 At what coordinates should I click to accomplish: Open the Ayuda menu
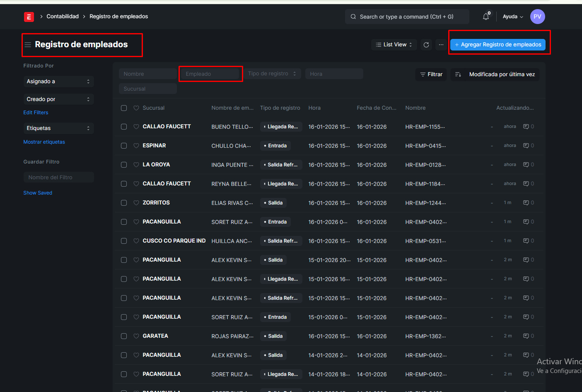click(x=512, y=17)
